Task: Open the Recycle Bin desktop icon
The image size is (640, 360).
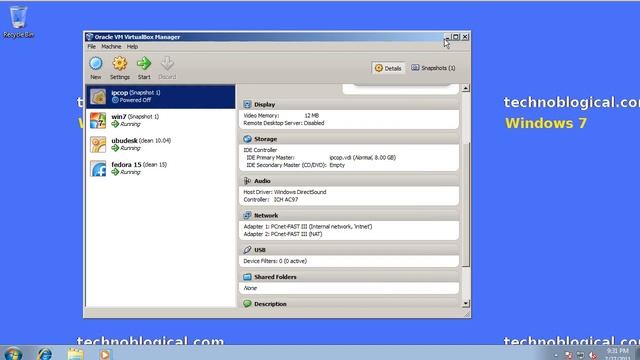Action: coord(18,22)
